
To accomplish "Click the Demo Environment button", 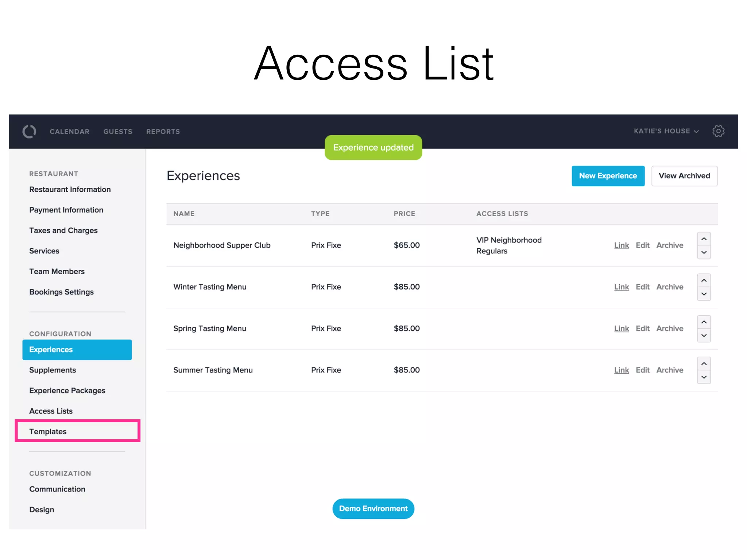I will pos(373,509).
